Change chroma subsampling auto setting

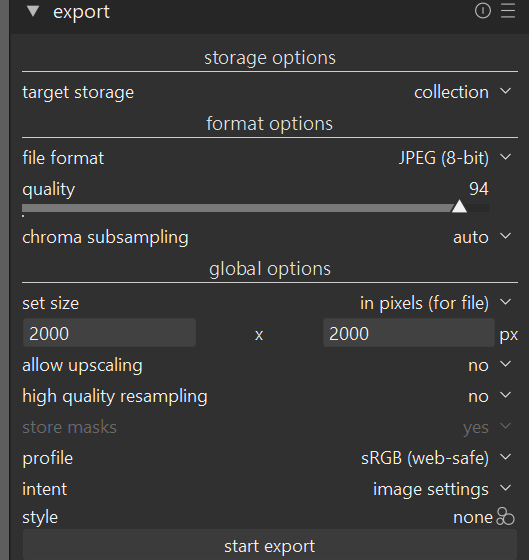pyautogui.click(x=270, y=238)
